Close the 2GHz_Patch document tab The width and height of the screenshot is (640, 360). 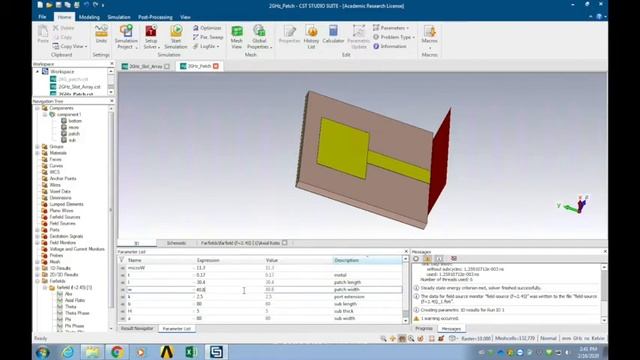[x=216, y=66]
